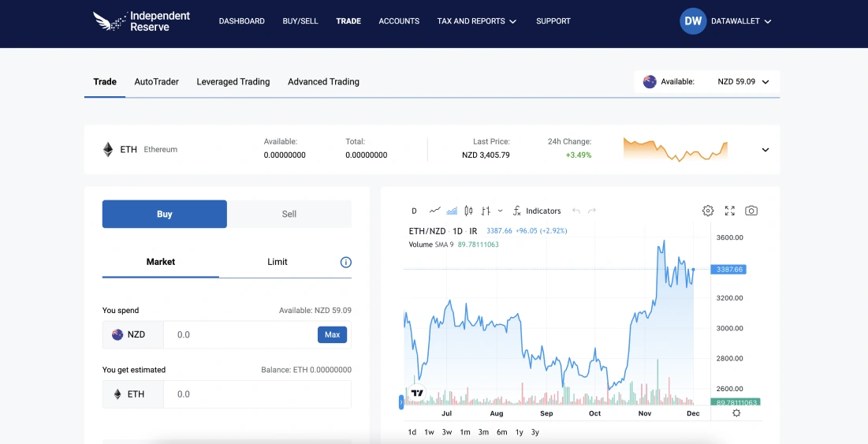This screenshot has width=868, height=444.
Task: Set chart range to 1d
Action: click(x=412, y=432)
